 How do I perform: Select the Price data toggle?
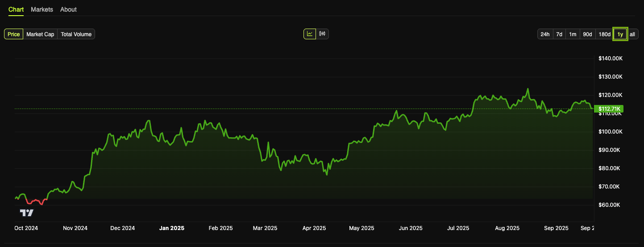13,34
